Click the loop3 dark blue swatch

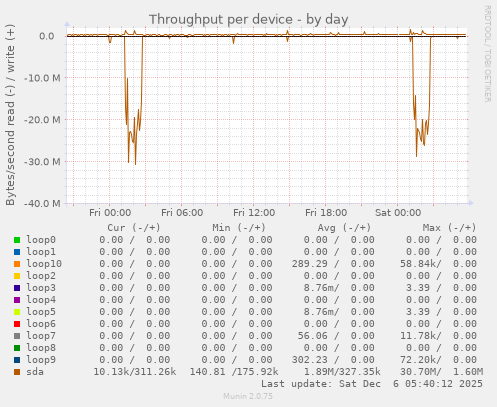pyautogui.click(x=17, y=288)
